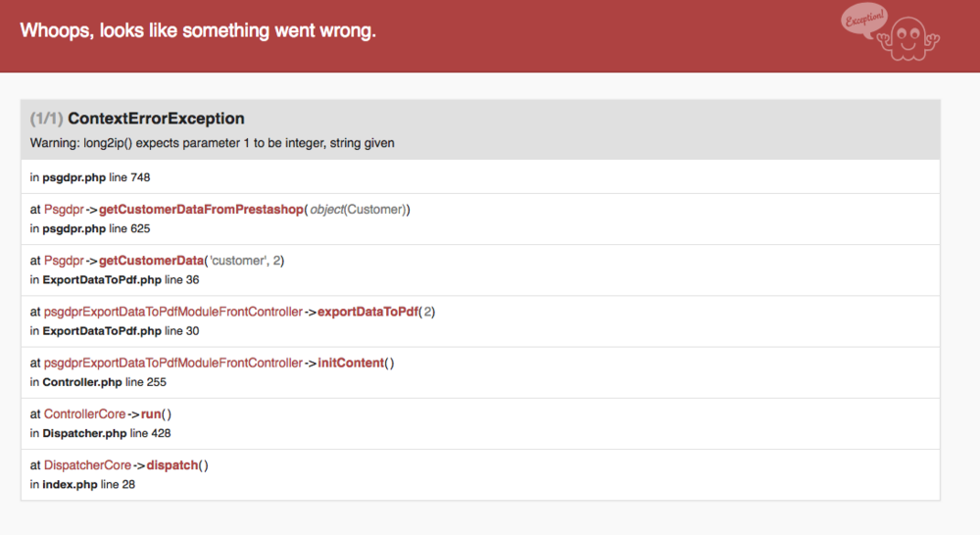Click the long2ip() warning message text
Viewport: 980px width, 535px height.
coord(213,143)
